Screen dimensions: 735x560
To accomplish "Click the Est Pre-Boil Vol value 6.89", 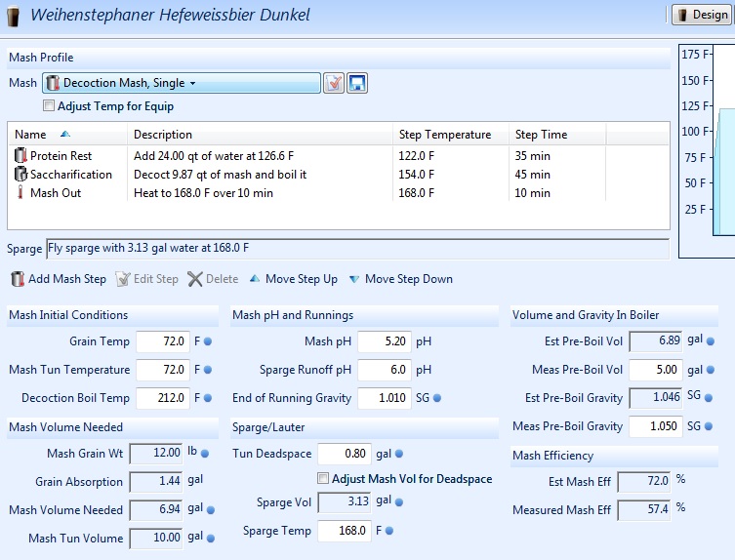I will tap(656, 341).
